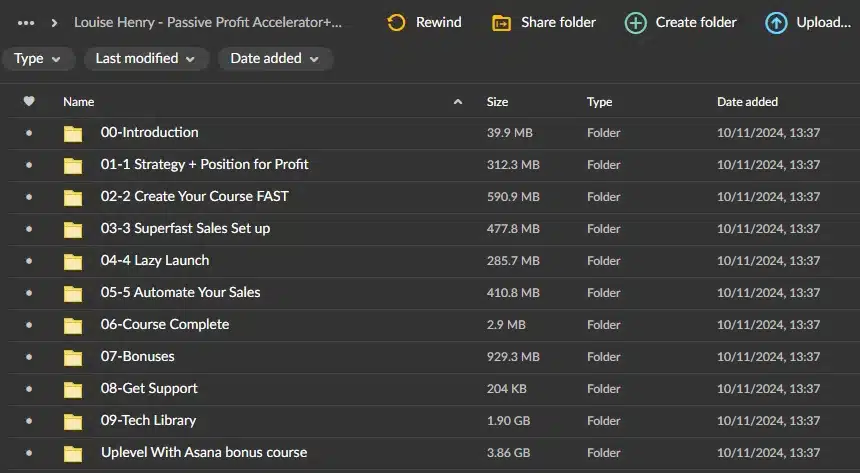Image resolution: width=860 pixels, height=473 pixels.
Task: Toggle favorite dot for Uplevel With Asana bonus course
Action: [29, 453]
